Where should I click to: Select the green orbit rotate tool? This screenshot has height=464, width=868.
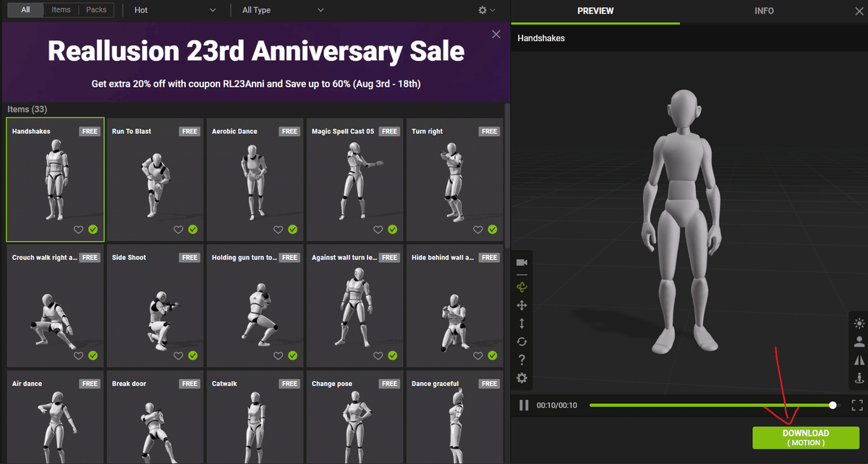(522, 287)
